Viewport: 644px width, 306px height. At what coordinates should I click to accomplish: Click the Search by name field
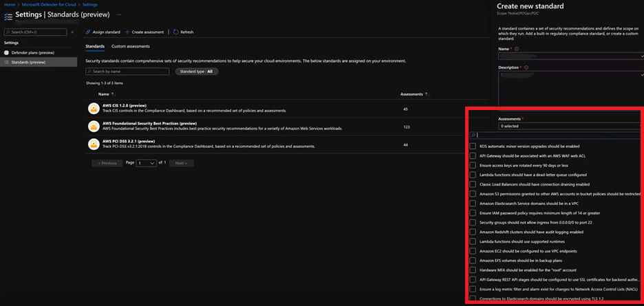(127, 72)
